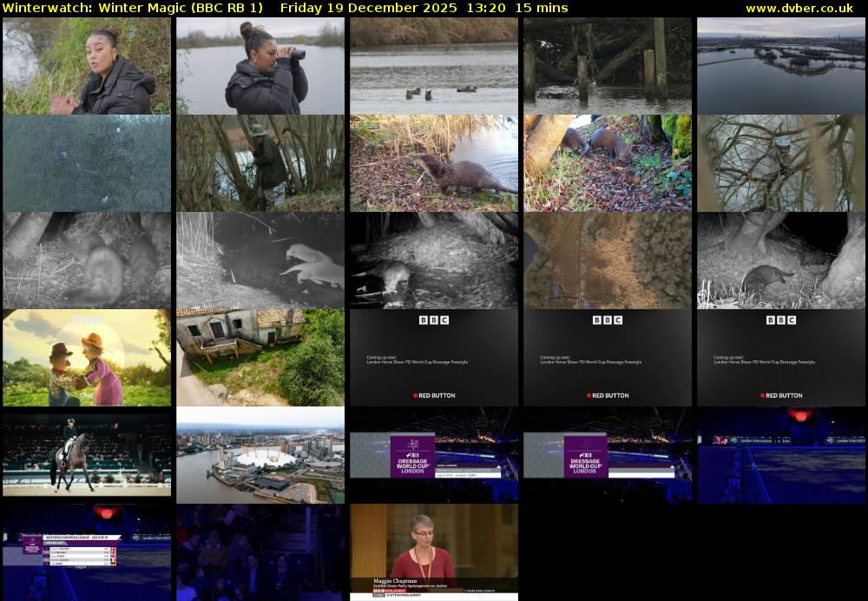Image resolution: width=868 pixels, height=601 pixels.
Task: Open the Maggie Chapman Scottish Parliament thumbnail
Action: click(x=434, y=552)
